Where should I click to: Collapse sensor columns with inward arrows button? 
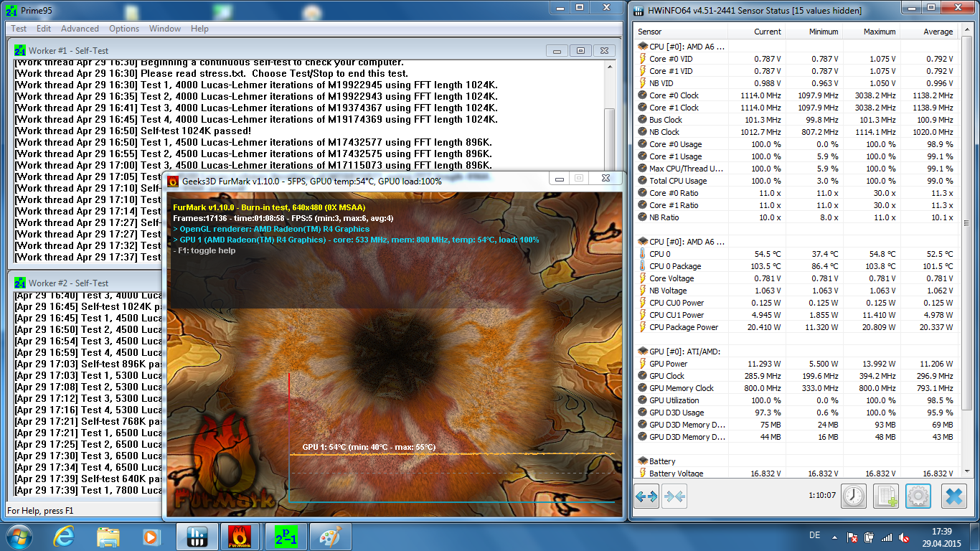(x=675, y=496)
